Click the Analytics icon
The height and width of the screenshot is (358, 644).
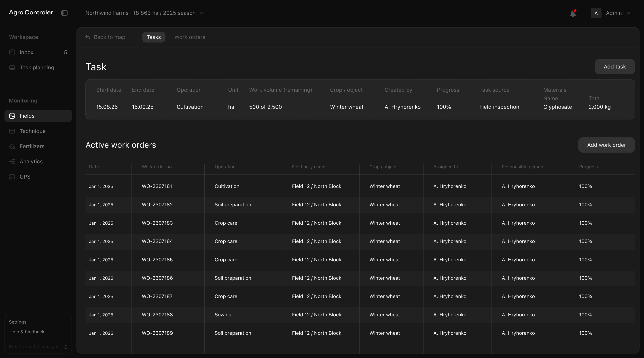click(12, 162)
